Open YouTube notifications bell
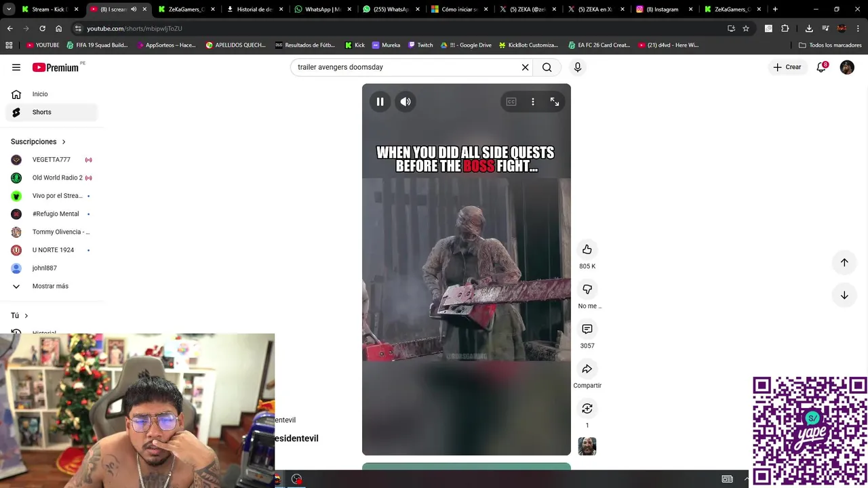868x488 pixels. [821, 67]
